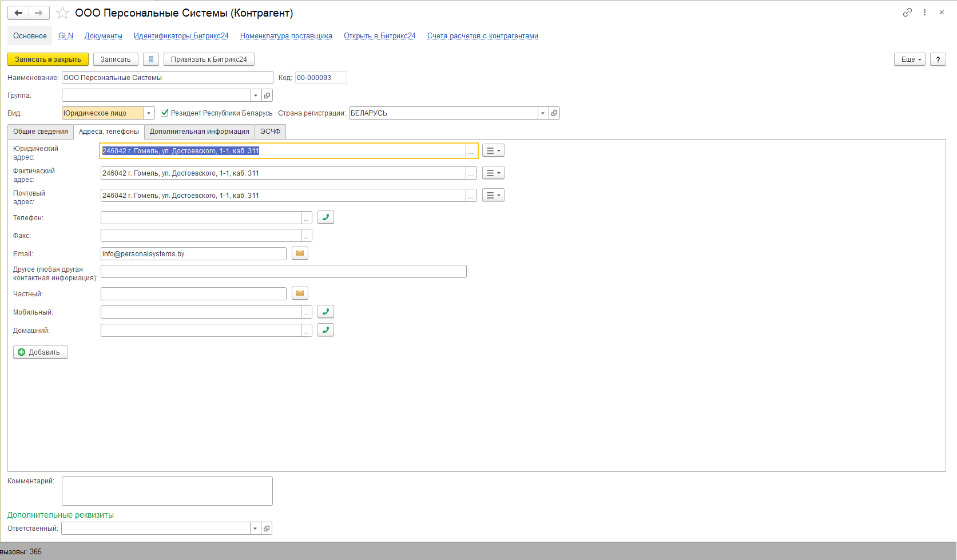Expand the Еще menu button
Screen dimensions: 957x560
(x=910, y=59)
